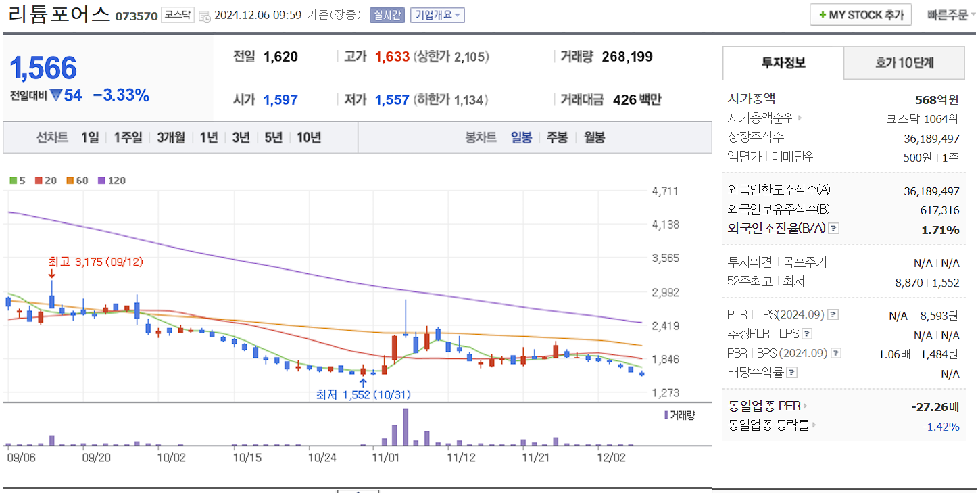
Task: Open the 빠른주문 dropdown
Action: (x=952, y=14)
